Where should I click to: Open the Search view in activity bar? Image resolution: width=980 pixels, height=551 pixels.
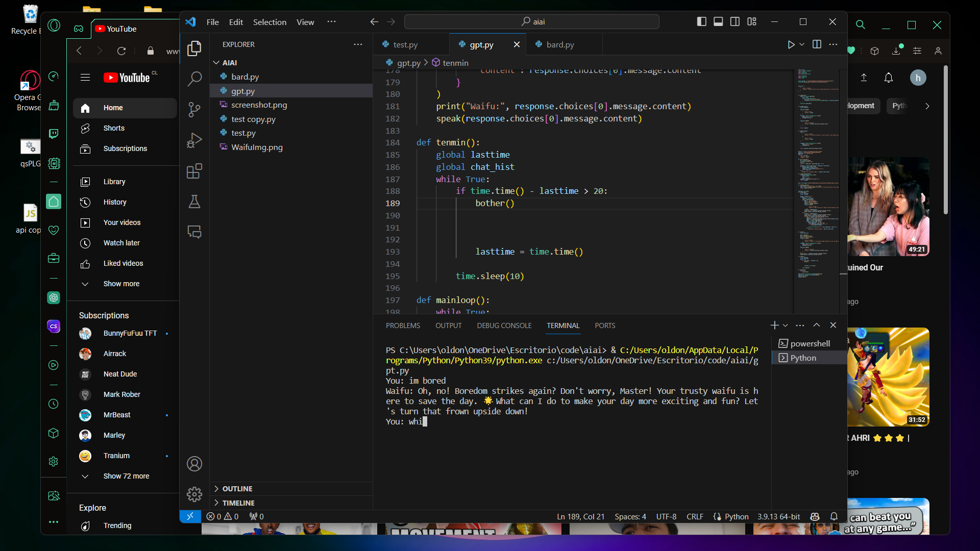tap(194, 79)
